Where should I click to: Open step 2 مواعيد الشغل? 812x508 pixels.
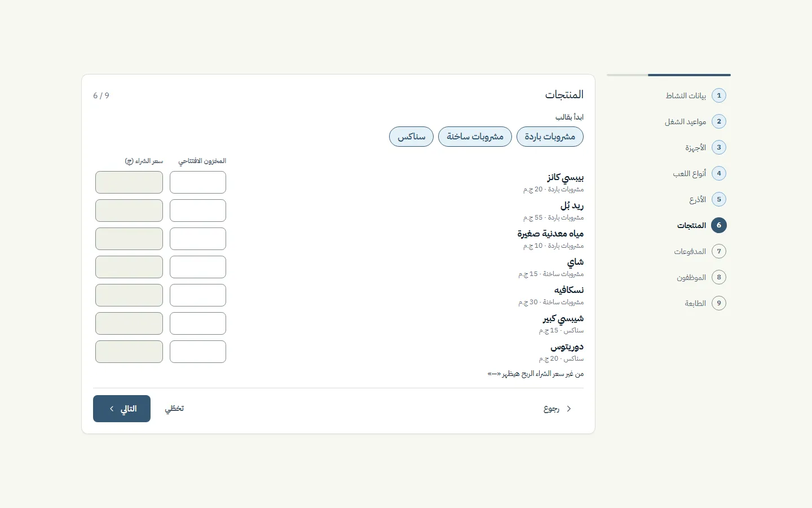coord(695,121)
